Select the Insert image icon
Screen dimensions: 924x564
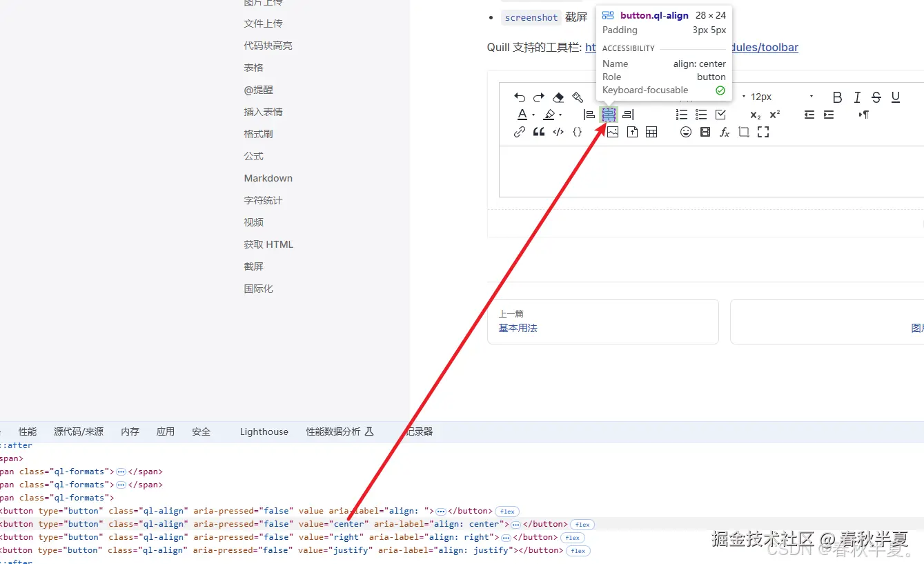point(612,132)
